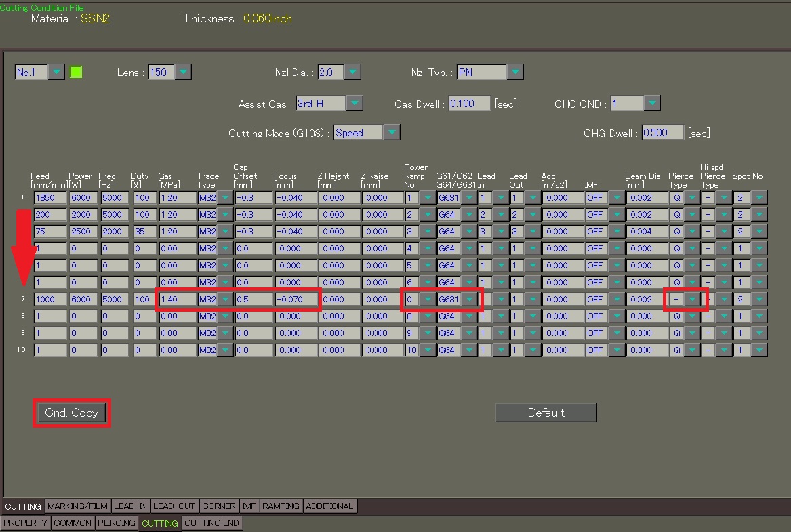Click the Gas Dwell 0.100 input field
791x532 pixels.
pos(470,104)
